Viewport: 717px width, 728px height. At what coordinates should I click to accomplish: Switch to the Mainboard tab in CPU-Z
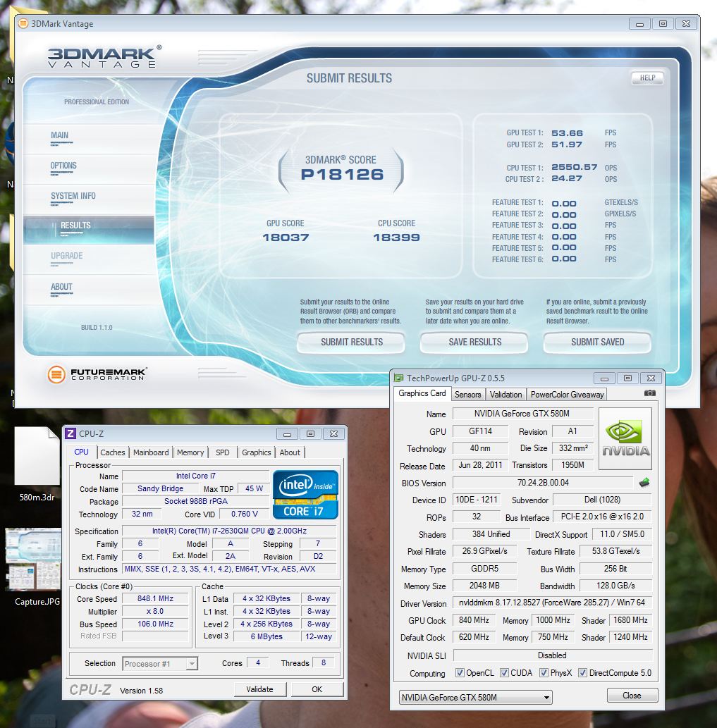151,452
